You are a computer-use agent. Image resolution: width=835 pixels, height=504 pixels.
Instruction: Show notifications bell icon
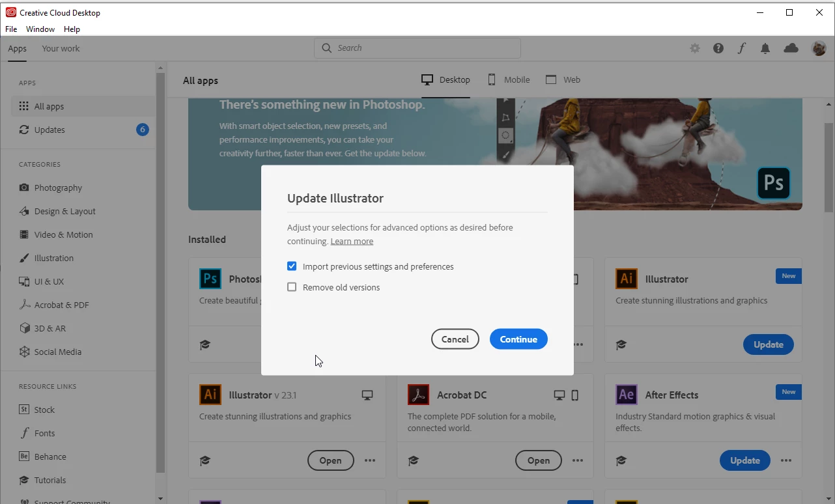pyautogui.click(x=765, y=48)
